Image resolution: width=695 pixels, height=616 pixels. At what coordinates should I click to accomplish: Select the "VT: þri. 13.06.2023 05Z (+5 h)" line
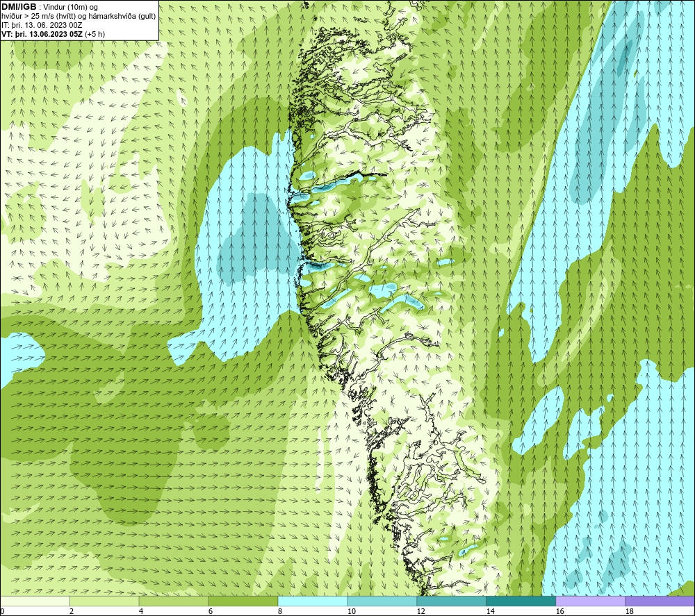54,34
